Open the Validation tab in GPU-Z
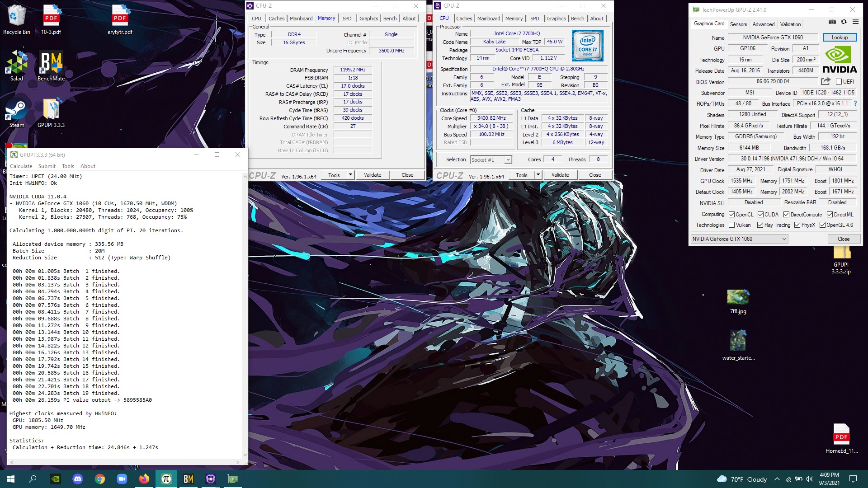Screen dimensions: 868x488 790,24
